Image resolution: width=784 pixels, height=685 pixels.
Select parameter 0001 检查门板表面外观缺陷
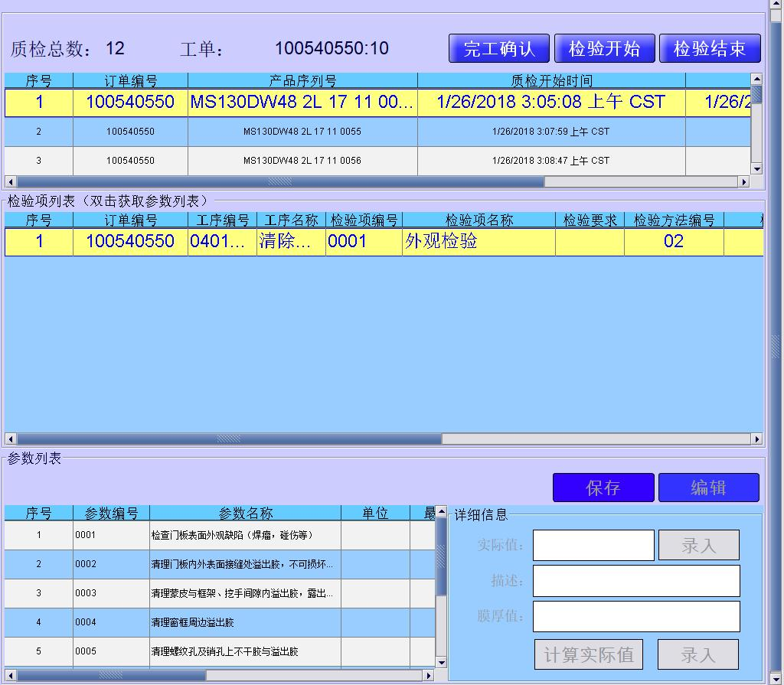pos(231,536)
